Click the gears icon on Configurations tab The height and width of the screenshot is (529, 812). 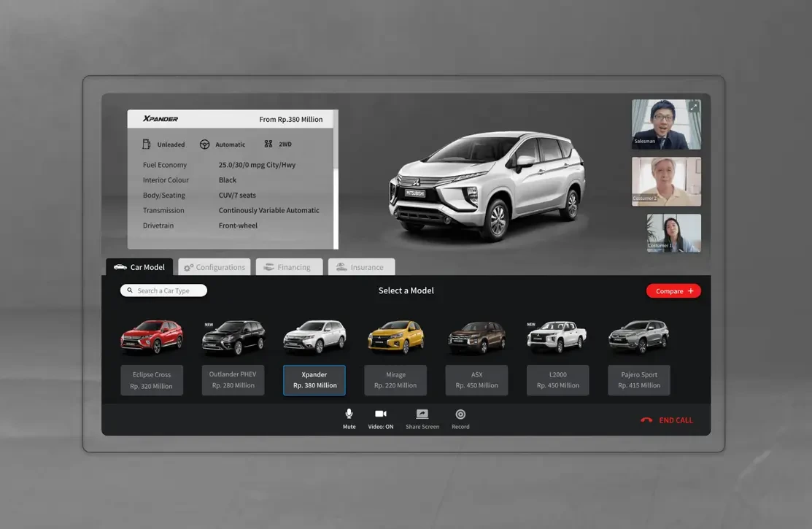[188, 267]
